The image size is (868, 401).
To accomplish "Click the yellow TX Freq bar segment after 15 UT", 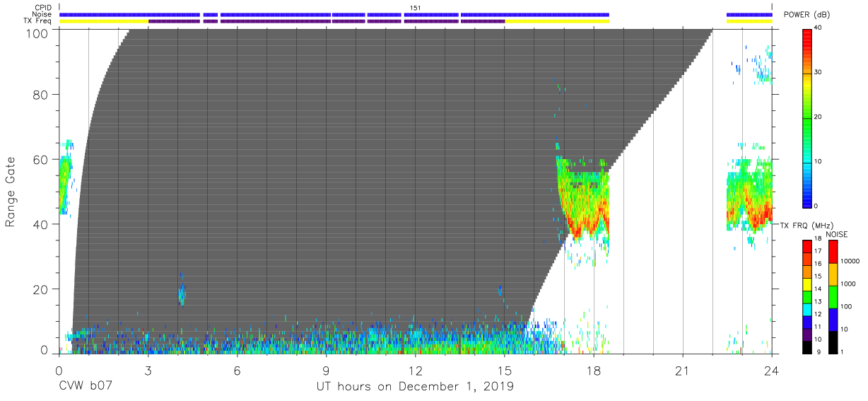I will coord(557,21).
